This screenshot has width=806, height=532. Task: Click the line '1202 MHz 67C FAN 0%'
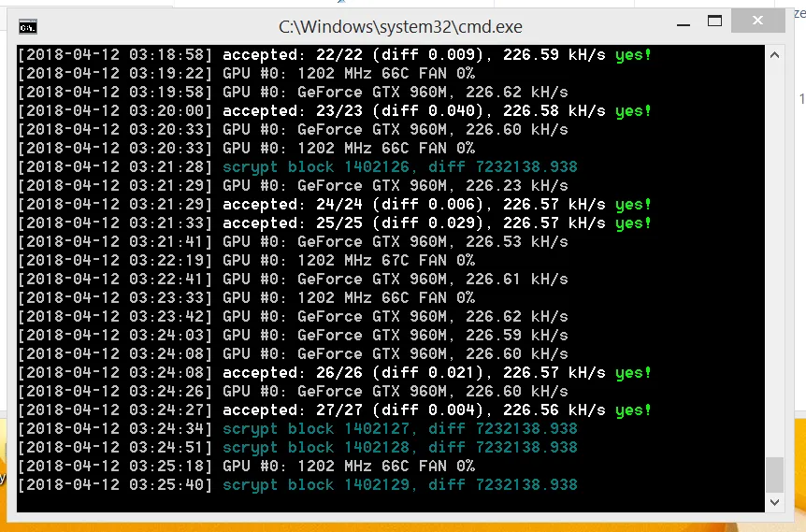click(x=246, y=260)
